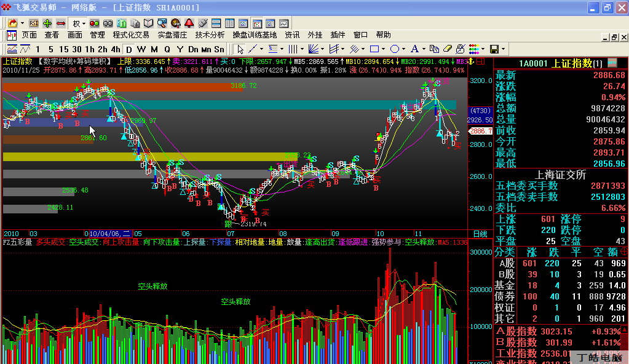
Task: Click the alarm bell alert icon
Action: (x=189, y=23)
